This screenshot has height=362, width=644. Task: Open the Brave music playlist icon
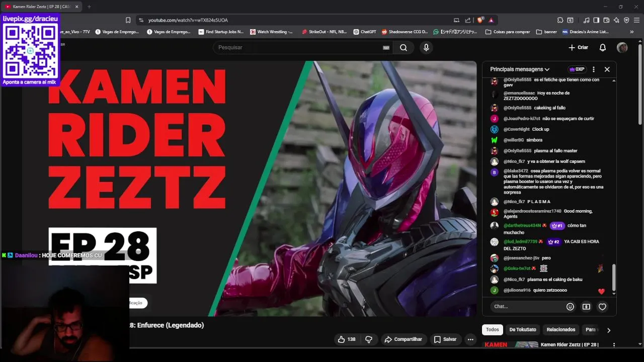[x=586, y=20]
